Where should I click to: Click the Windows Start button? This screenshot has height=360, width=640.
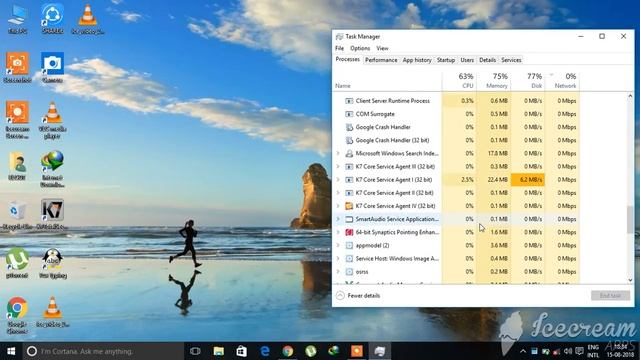(11, 351)
